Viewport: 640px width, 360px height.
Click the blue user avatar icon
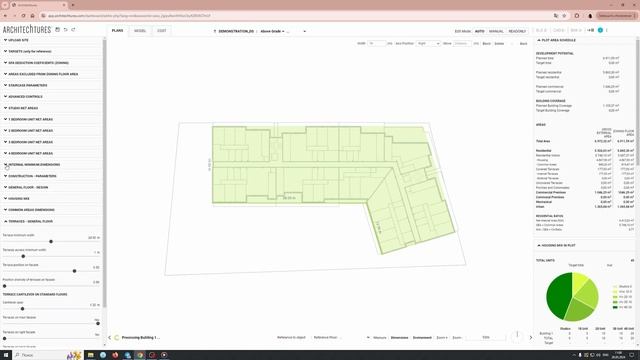pyautogui.click(x=600, y=30)
